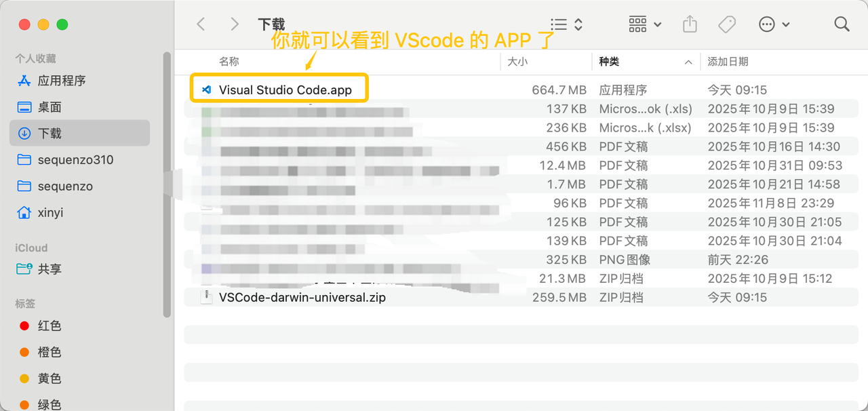
Task: Click the back navigation arrow
Action: tap(201, 24)
